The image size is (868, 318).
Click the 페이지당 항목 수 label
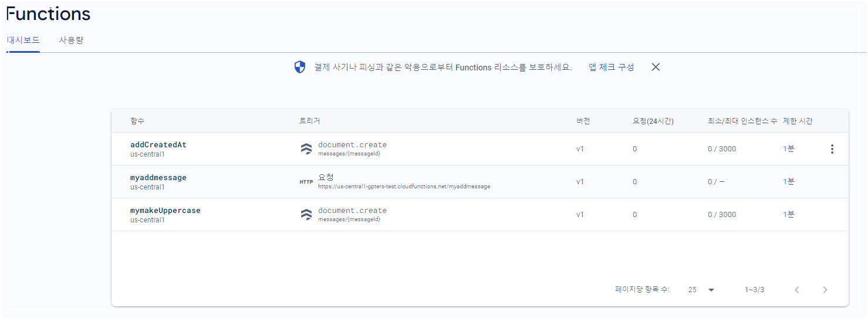(643, 290)
